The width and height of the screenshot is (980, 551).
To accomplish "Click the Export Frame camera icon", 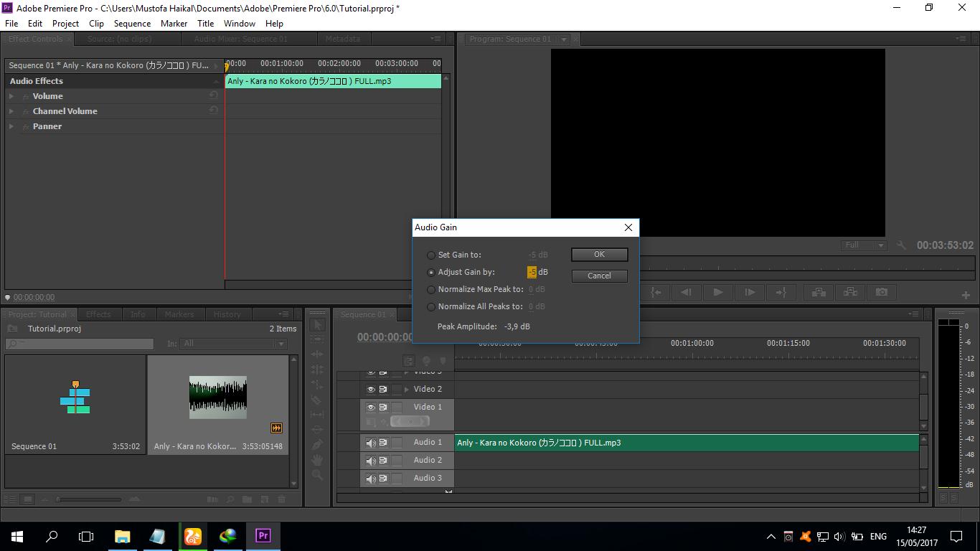I will (881, 292).
